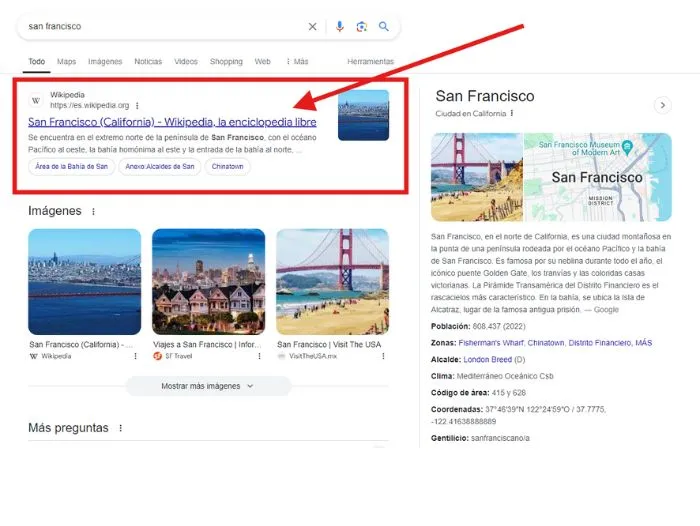Click the San Francisco panel title
The height and width of the screenshot is (526, 700).
[485, 96]
